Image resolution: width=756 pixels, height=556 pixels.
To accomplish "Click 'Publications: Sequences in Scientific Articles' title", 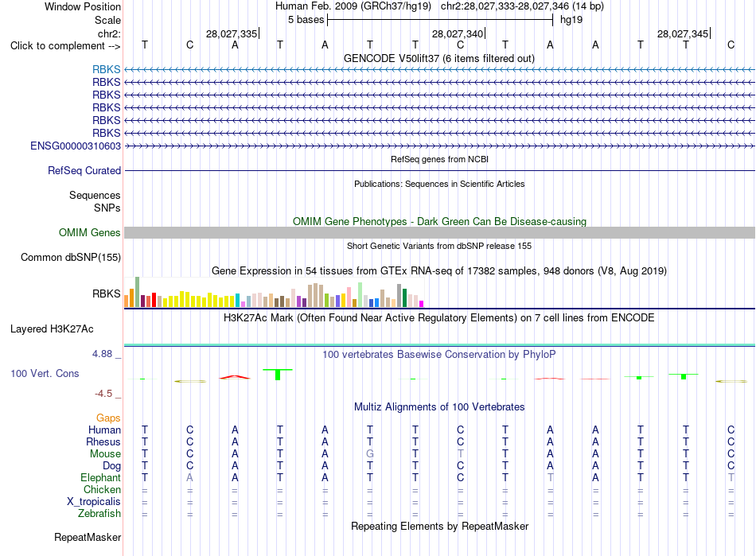I will pyautogui.click(x=439, y=184).
